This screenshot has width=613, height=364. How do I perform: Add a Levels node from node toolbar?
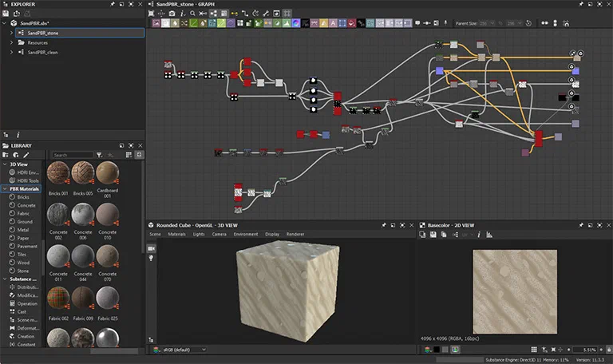pos(287,23)
